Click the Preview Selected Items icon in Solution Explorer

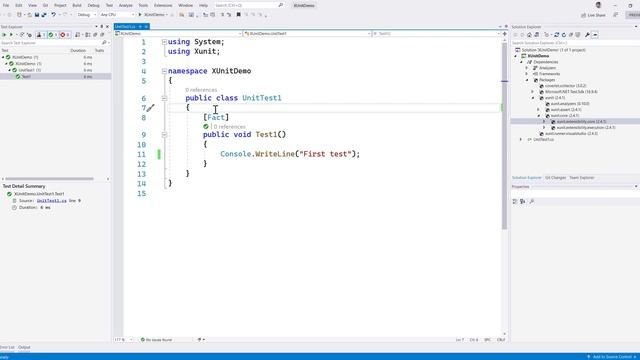pyautogui.click(x=595, y=35)
